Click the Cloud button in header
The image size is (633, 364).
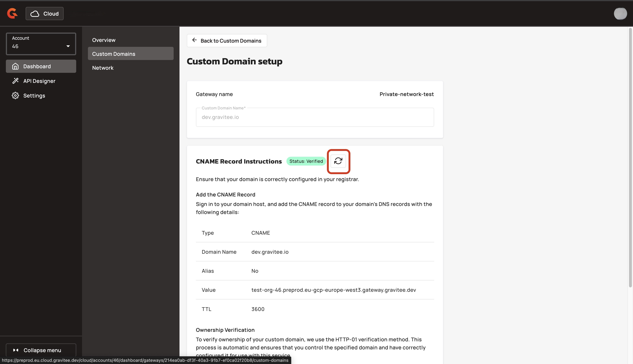point(45,14)
